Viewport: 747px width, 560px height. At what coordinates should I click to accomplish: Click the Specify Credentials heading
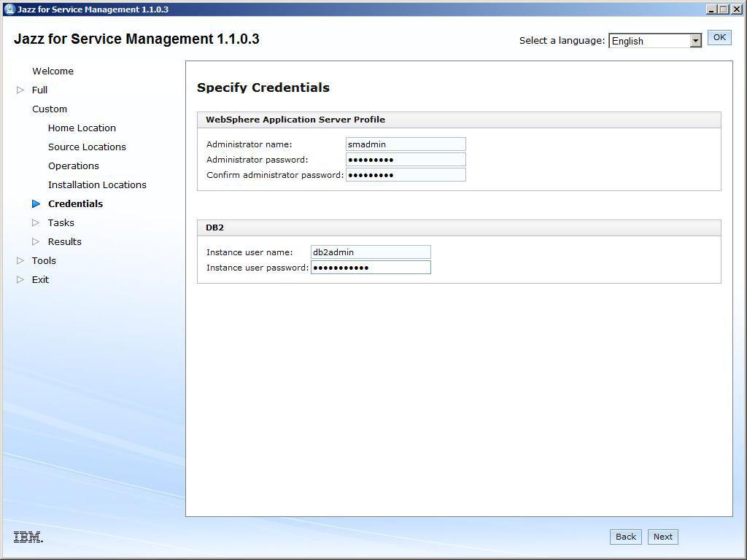tap(263, 87)
